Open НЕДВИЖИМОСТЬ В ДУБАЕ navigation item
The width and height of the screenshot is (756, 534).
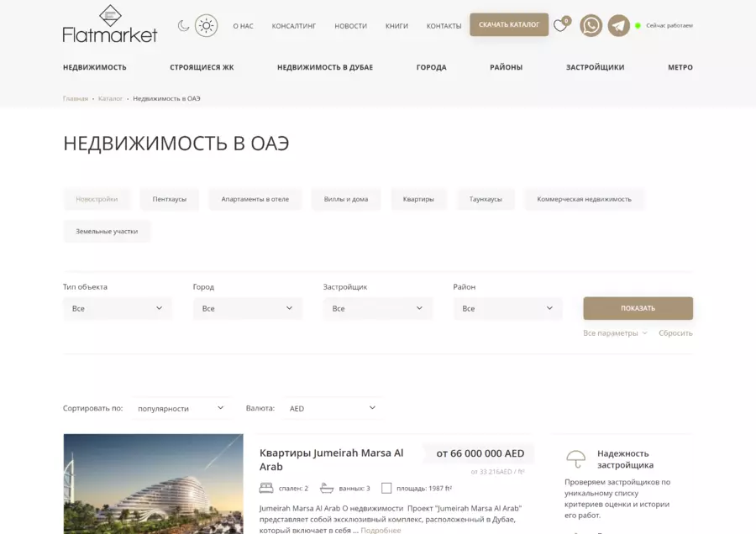pos(325,67)
